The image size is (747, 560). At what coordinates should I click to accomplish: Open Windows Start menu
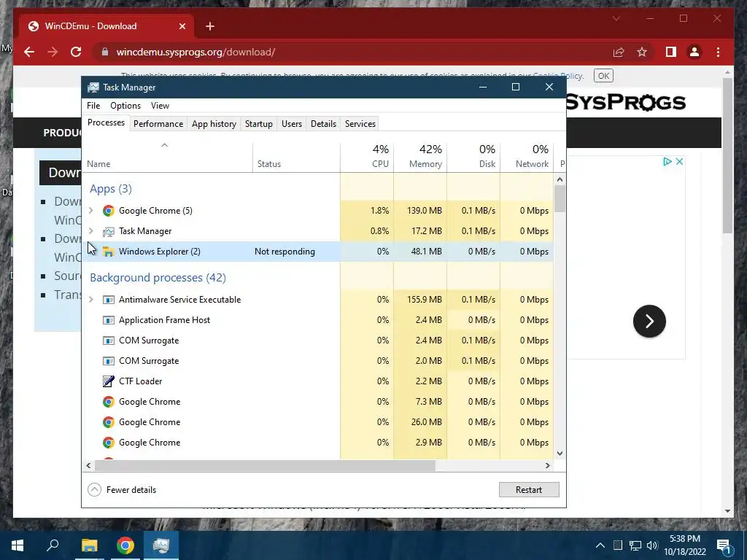18,545
